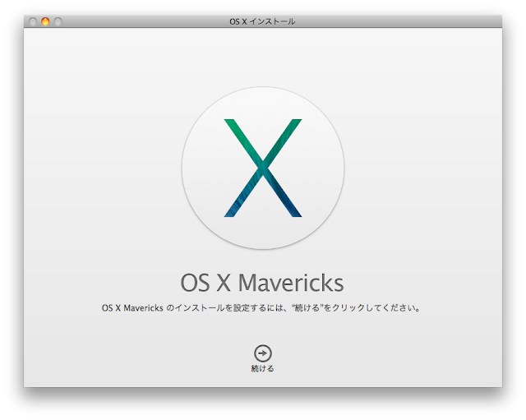Screen dimensions: 526x420
Task: Click the large OS X Mavericks heading
Action: click(262, 283)
